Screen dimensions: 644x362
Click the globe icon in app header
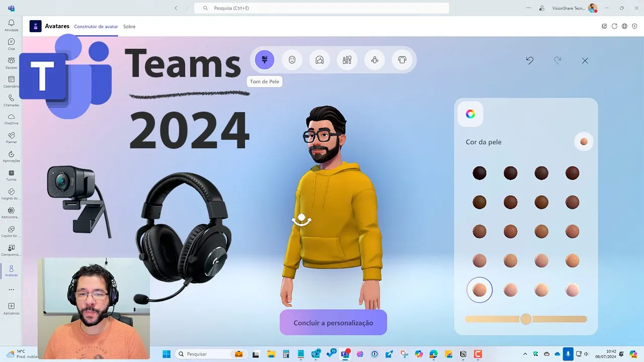[x=624, y=26]
